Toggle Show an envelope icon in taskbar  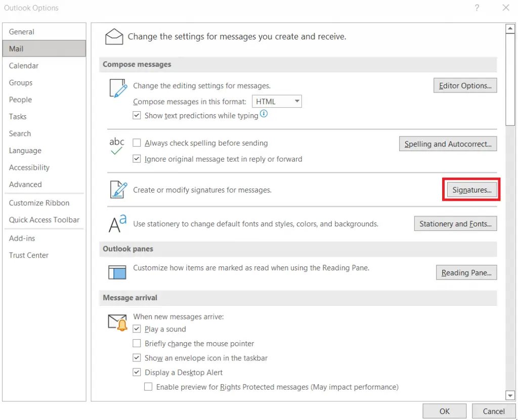pyautogui.click(x=137, y=358)
